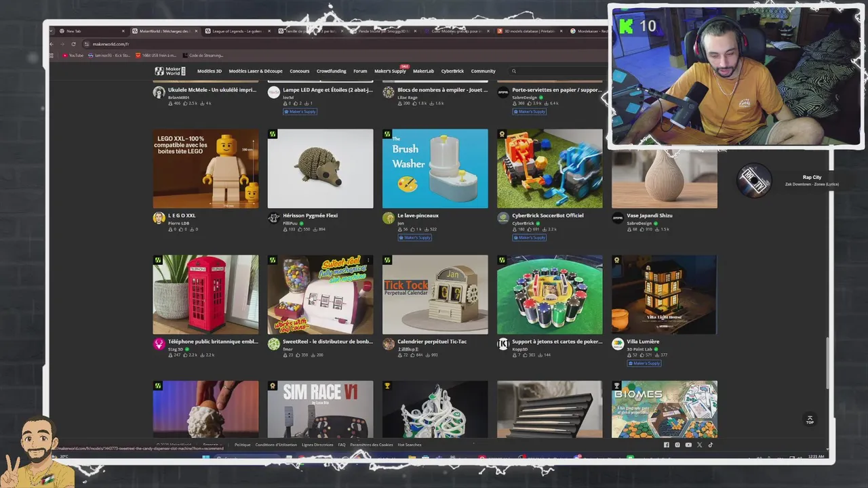Image resolution: width=868 pixels, height=488 pixels.
Task: Open the Modèles 3D menu
Action: [x=209, y=71]
